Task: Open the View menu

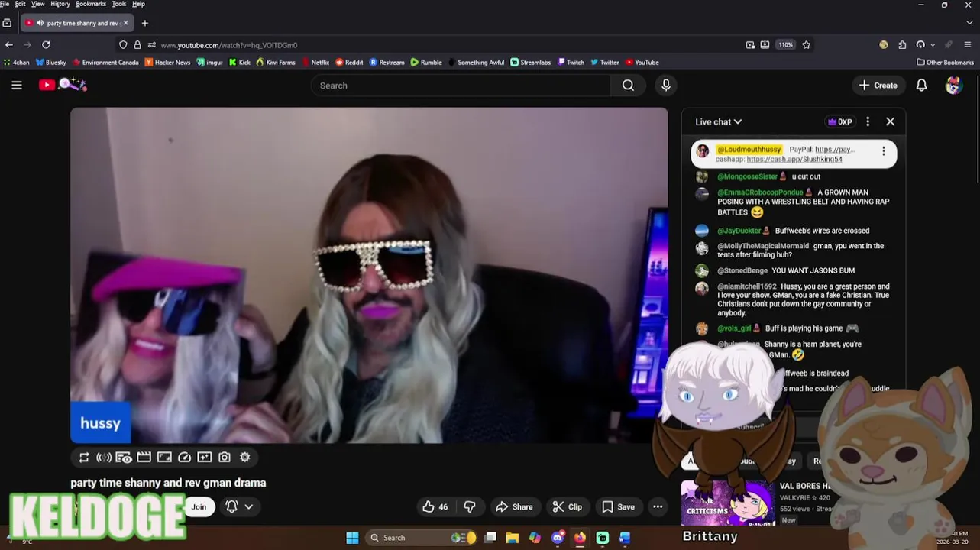Action: 37,4
